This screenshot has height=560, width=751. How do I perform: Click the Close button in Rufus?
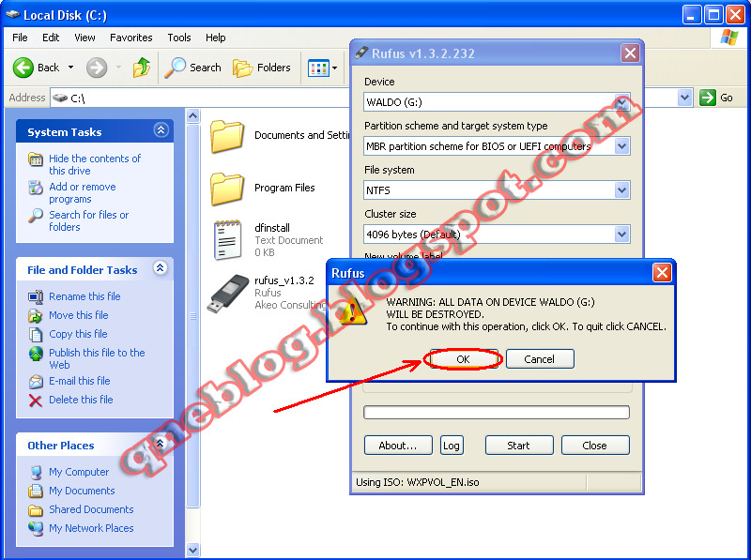pos(595,446)
